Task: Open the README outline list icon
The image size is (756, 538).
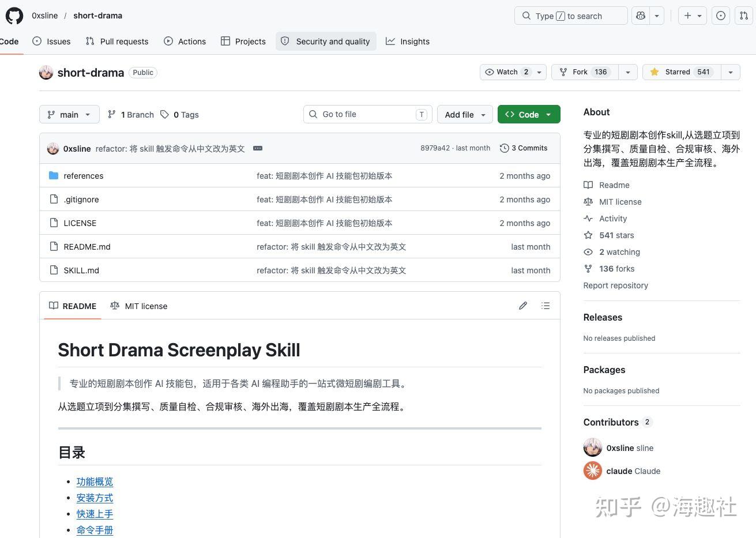Action: [546, 306]
